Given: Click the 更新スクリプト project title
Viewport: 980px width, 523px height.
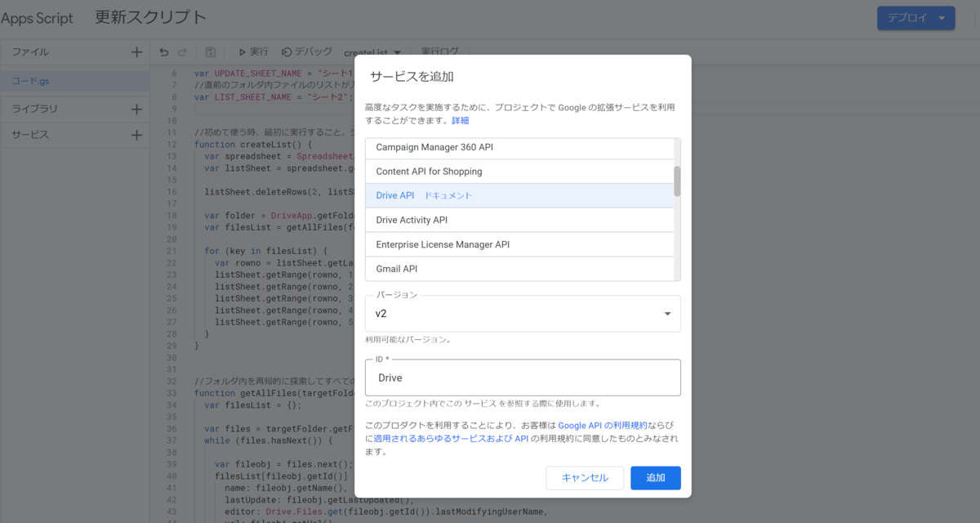Looking at the screenshot, I should 150,17.
